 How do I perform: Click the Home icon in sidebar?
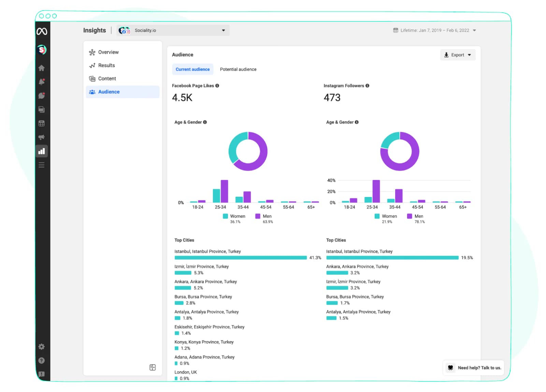tap(42, 68)
